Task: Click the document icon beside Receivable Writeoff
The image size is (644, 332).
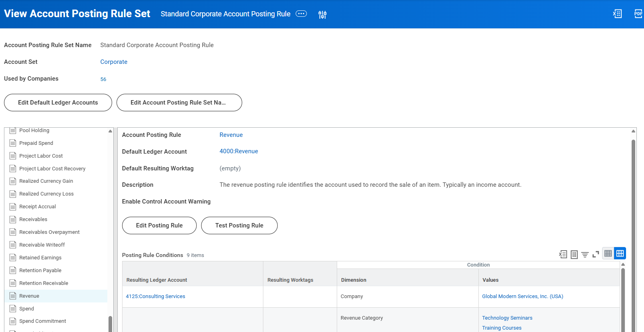Action: (x=13, y=245)
